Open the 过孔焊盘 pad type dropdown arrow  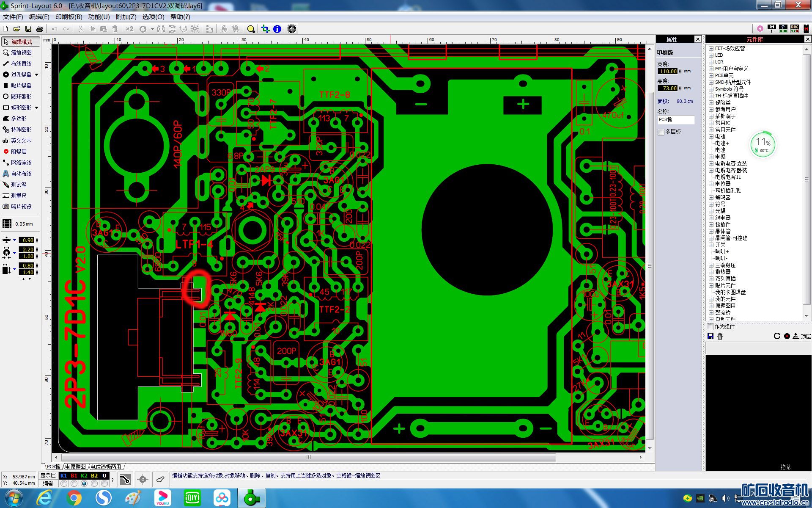[x=37, y=75]
